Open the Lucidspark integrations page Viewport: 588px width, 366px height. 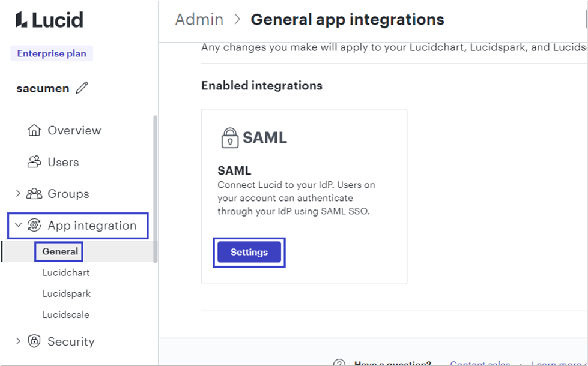pyautogui.click(x=66, y=294)
